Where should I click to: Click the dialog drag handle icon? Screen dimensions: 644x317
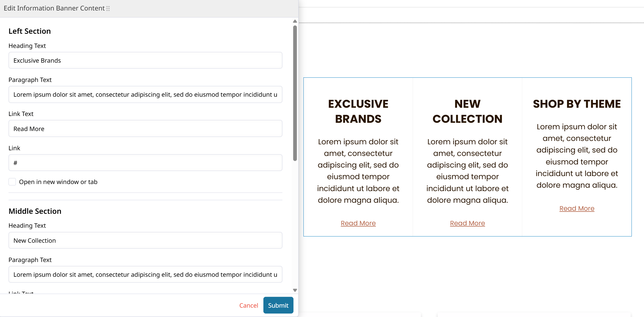coord(108,9)
